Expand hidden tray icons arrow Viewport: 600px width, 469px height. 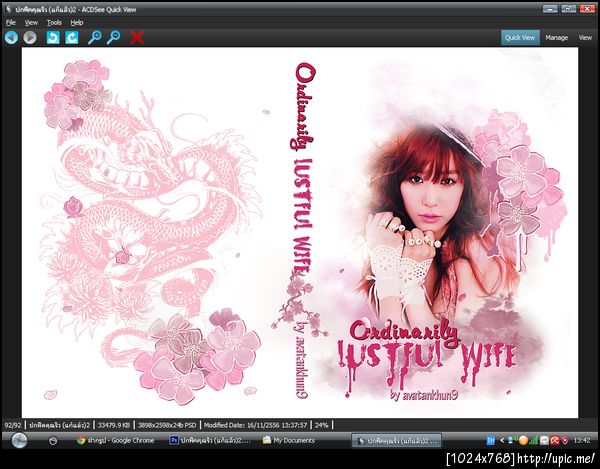click(502, 440)
